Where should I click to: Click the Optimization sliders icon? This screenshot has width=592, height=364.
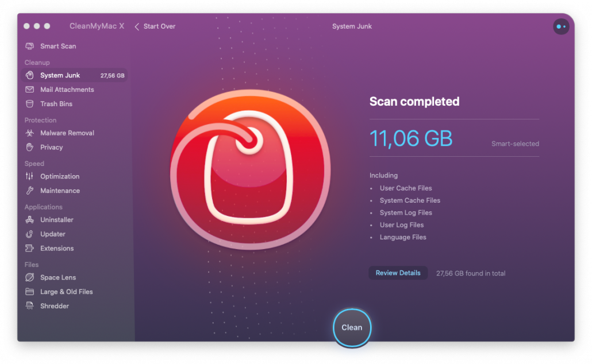click(x=29, y=176)
